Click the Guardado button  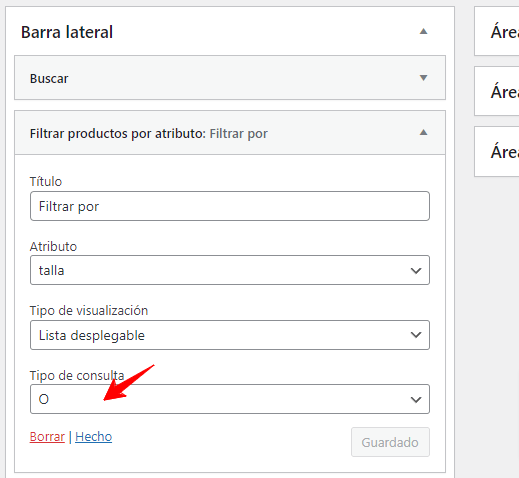coord(390,442)
